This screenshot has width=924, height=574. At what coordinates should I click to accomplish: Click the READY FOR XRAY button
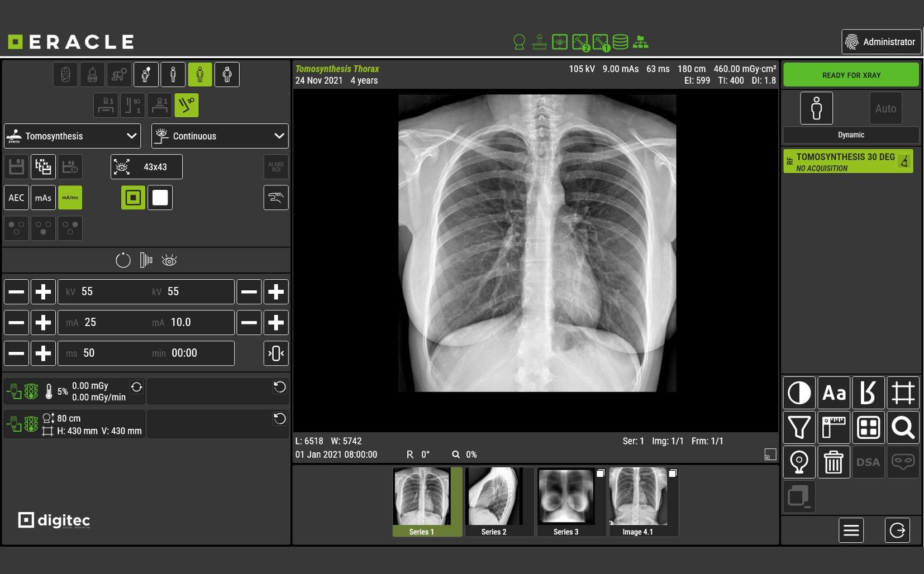click(851, 75)
